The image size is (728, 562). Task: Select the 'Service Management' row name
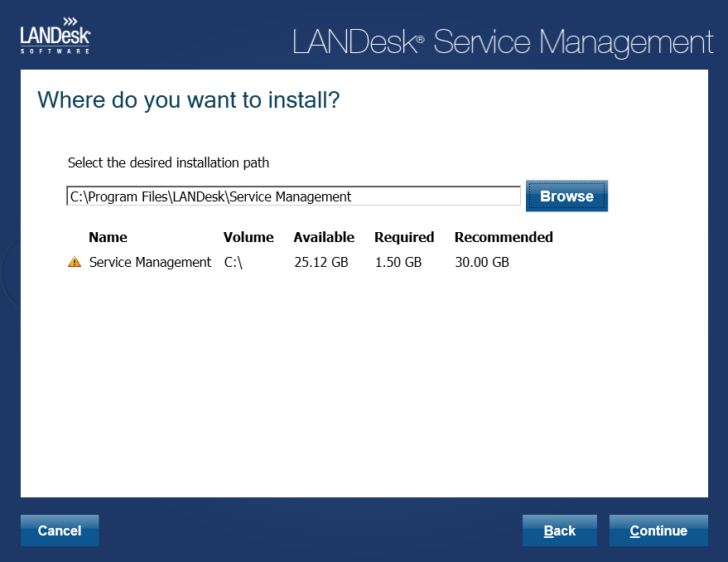(150, 262)
